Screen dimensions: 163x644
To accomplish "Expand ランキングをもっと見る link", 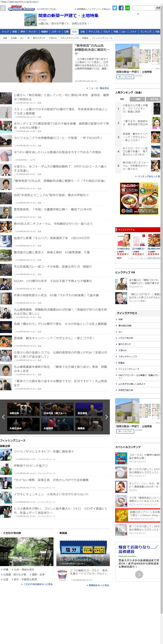I will (149, 176).
